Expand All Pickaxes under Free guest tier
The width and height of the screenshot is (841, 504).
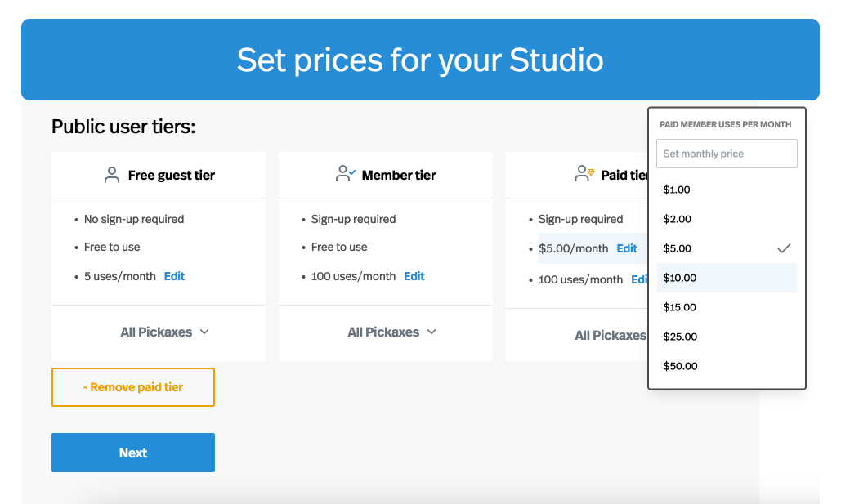pos(164,332)
